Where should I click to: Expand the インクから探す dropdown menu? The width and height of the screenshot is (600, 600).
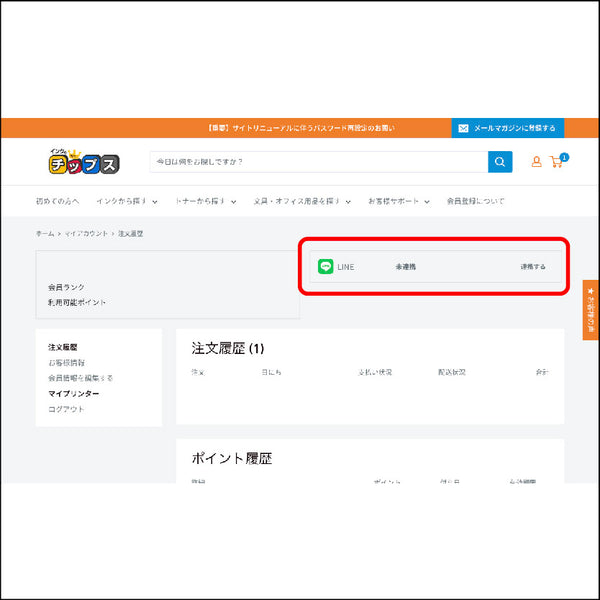pyautogui.click(x=127, y=201)
